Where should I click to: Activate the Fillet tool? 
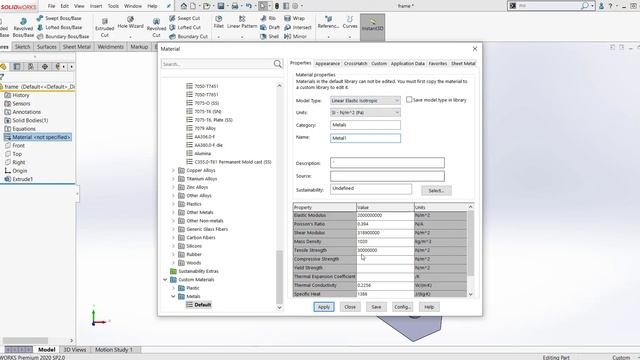pyautogui.click(x=219, y=22)
